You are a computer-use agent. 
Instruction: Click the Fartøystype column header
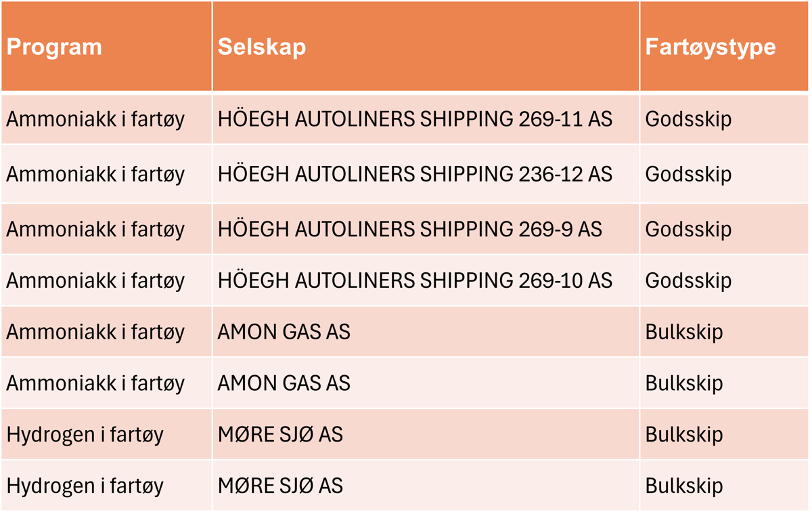click(710, 47)
